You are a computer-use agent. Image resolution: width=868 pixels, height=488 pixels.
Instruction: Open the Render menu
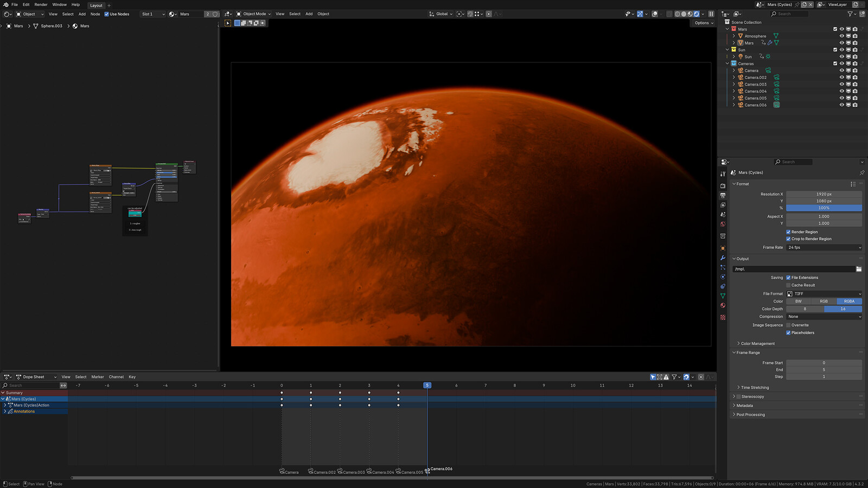(x=41, y=4)
